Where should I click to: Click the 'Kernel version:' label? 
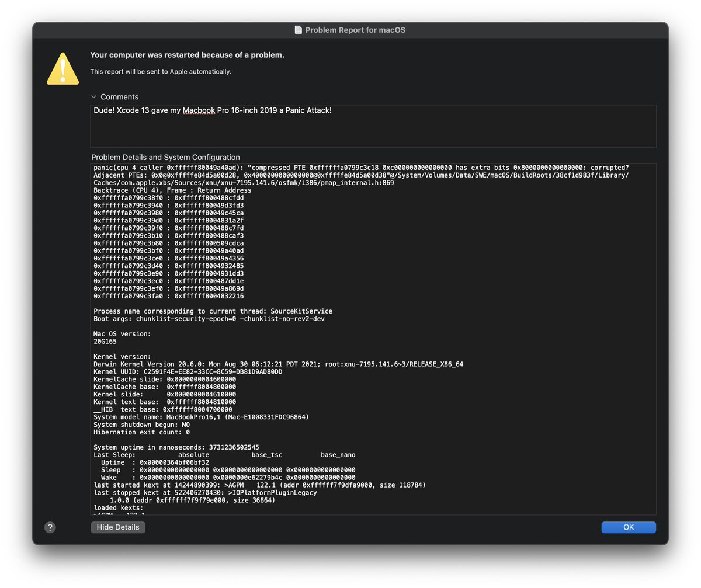coord(122,357)
